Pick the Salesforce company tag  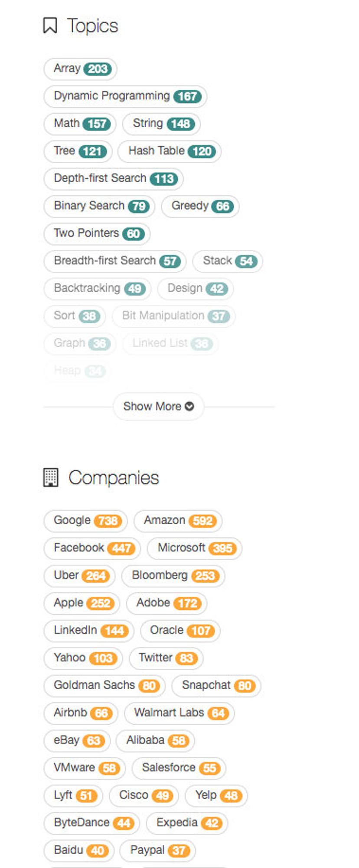click(x=179, y=768)
